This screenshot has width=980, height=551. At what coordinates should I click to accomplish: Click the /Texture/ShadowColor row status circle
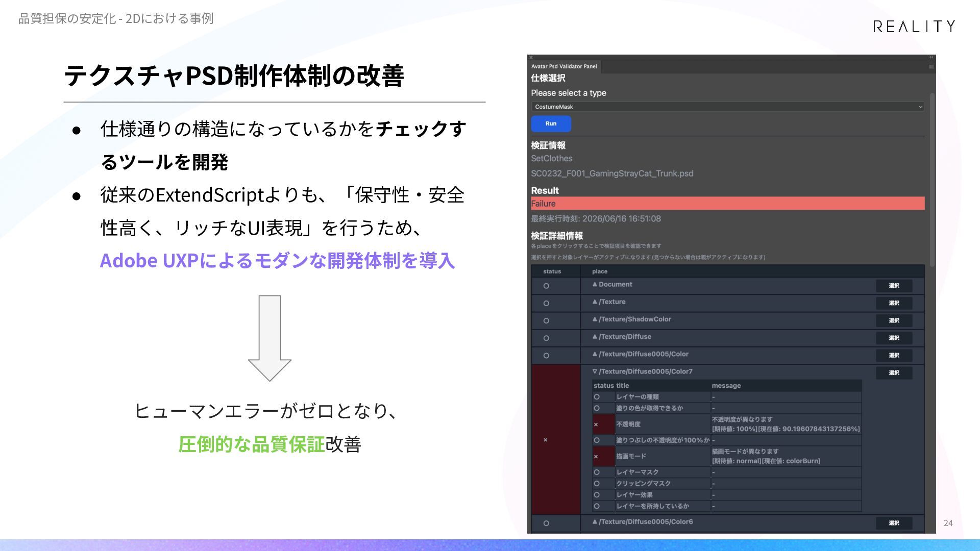(546, 320)
